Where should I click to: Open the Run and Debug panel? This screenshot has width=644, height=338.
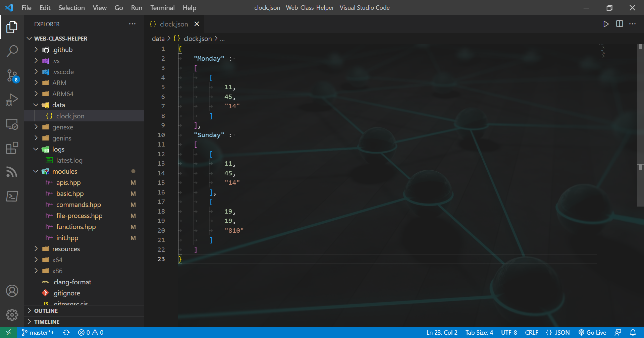point(12,100)
